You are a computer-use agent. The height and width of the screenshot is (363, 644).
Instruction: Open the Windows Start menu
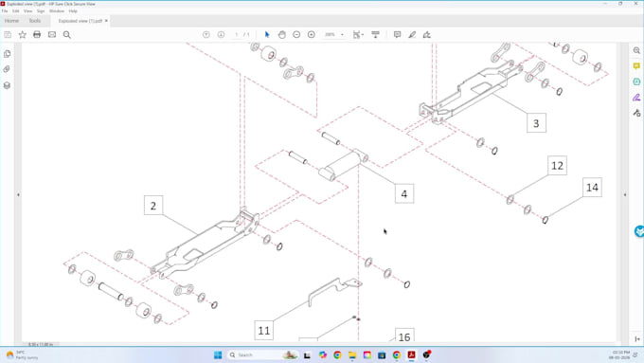coord(218,354)
